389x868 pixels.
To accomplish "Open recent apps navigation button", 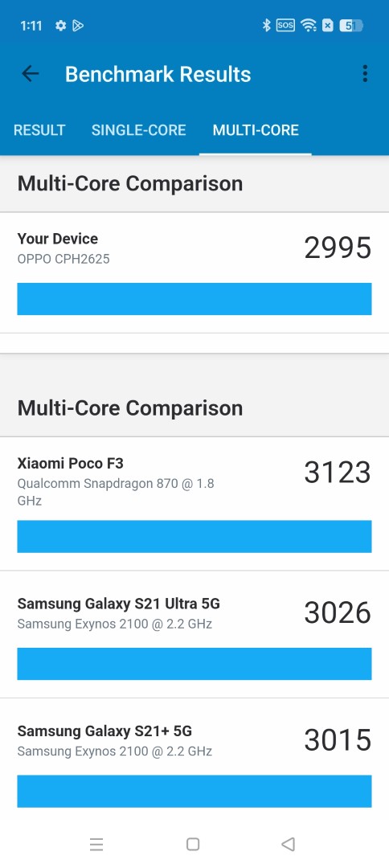I will [x=96, y=844].
